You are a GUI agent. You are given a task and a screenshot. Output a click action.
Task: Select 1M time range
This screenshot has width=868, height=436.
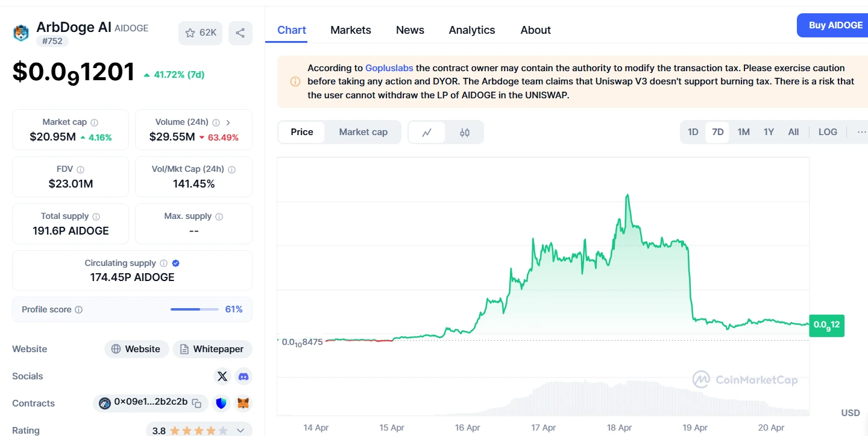click(744, 132)
